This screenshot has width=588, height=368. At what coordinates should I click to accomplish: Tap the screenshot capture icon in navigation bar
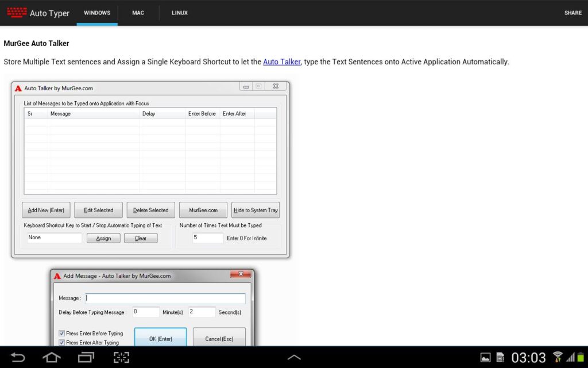(122, 357)
